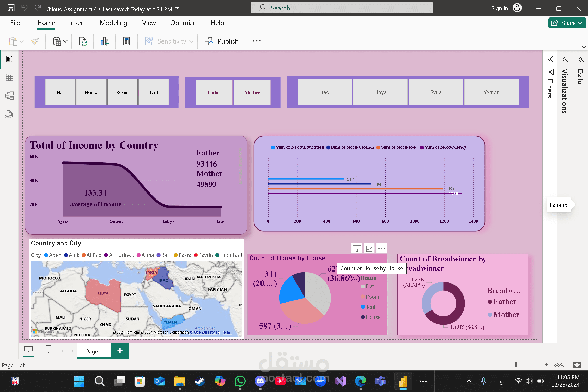The width and height of the screenshot is (588, 392).
Task: Click the Format painter icon
Action: [35, 41]
